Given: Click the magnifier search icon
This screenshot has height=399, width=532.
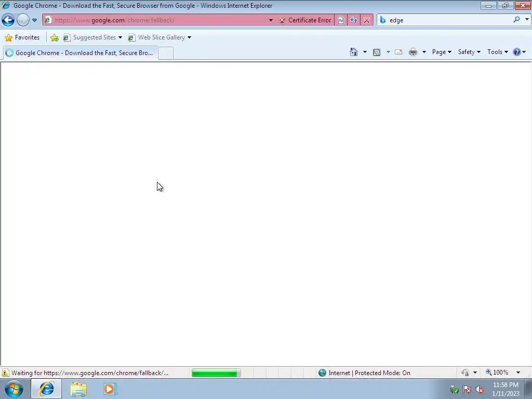Looking at the screenshot, I should (x=517, y=20).
